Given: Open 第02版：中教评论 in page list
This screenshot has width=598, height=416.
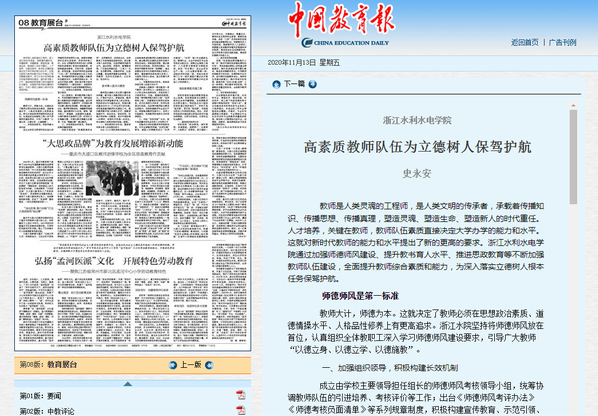Looking at the screenshot, I should pos(47,411).
